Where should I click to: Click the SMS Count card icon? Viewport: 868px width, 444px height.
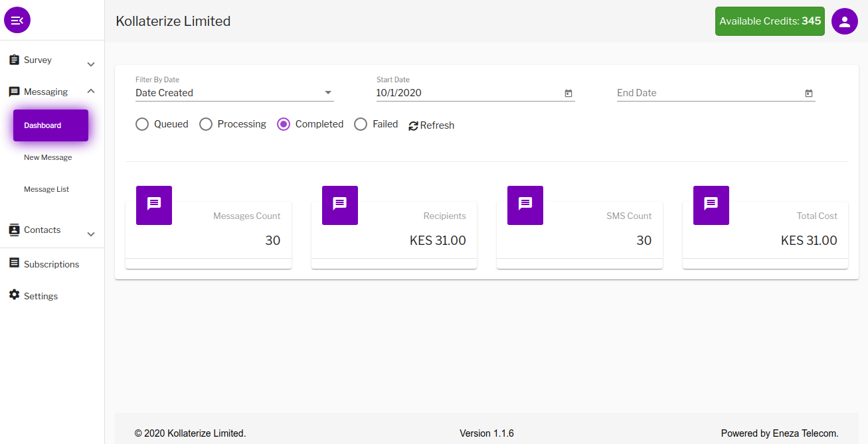coord(525,205)
